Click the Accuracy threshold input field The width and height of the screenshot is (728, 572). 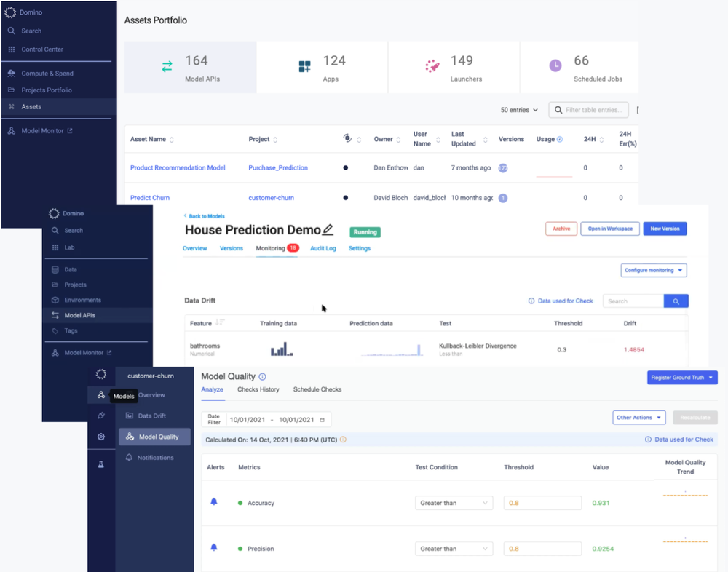(x=542, y=503)
